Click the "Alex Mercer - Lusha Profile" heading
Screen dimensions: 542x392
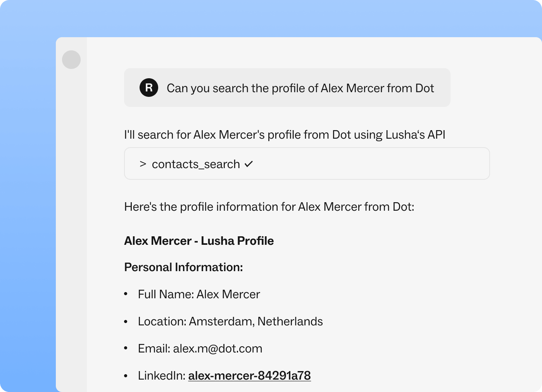[199, 241]
